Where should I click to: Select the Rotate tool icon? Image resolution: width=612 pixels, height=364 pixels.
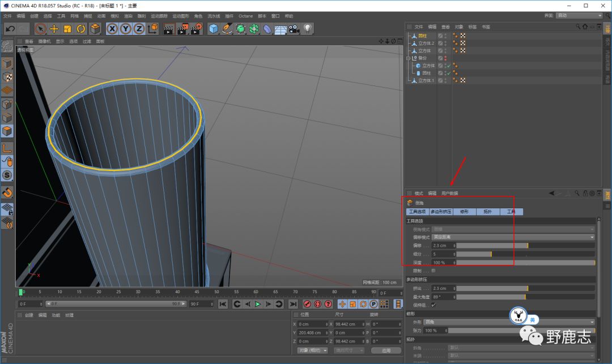(x=81, y=28)
